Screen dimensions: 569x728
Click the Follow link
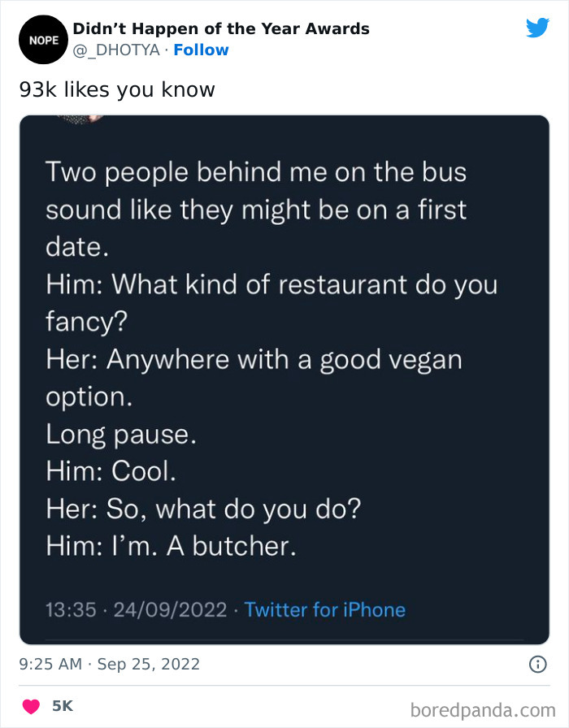(202, 50)
